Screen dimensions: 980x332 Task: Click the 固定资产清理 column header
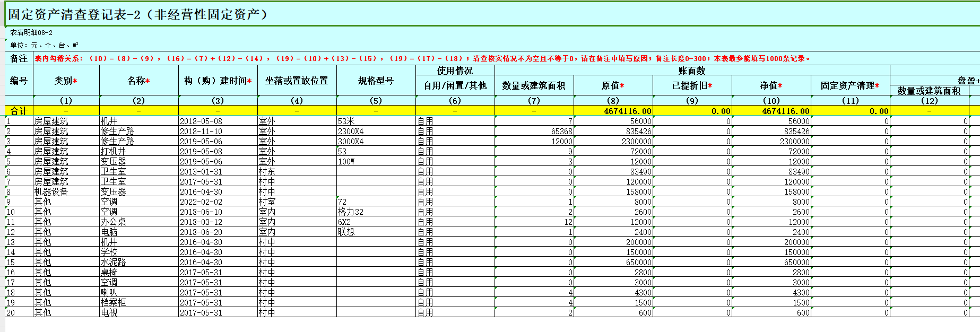(x=851, y=85)
